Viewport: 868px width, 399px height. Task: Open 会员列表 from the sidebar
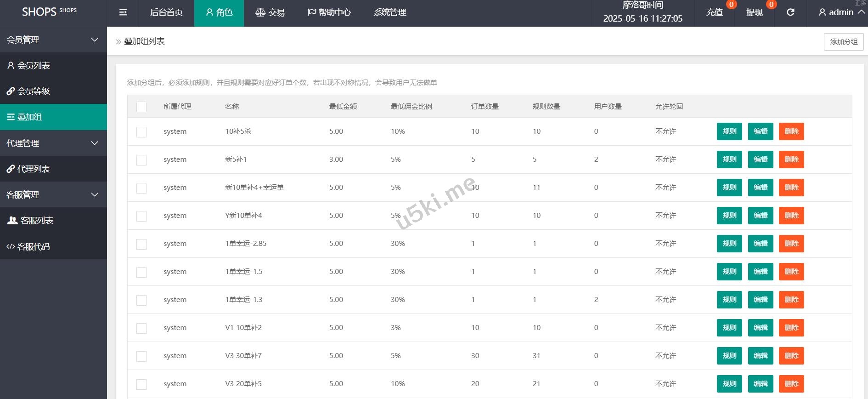34,66
